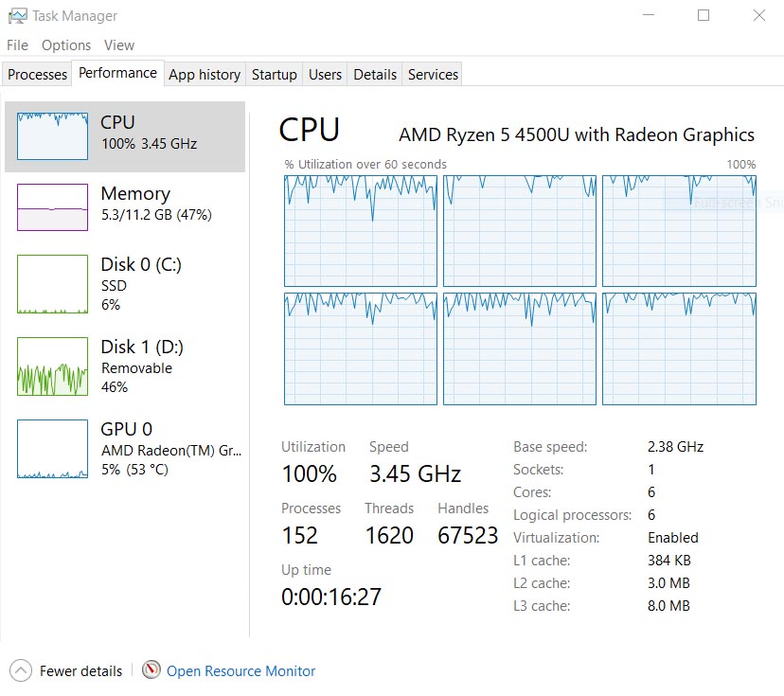Image resolution: width=784 pixels, height=696 pixels.
Task: Click the Disk 0 (C:) sidebar label
Action: (x=141, y=264)
